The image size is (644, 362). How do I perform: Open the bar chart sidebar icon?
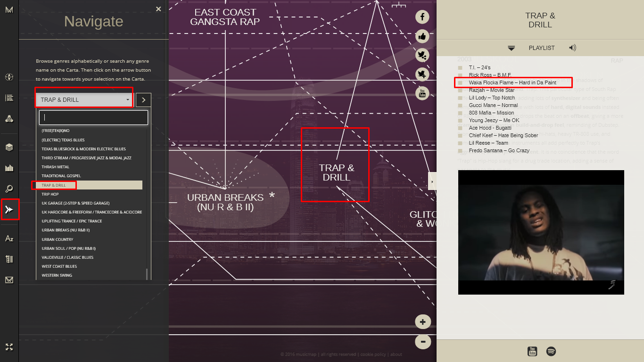(x=9, y=168)
